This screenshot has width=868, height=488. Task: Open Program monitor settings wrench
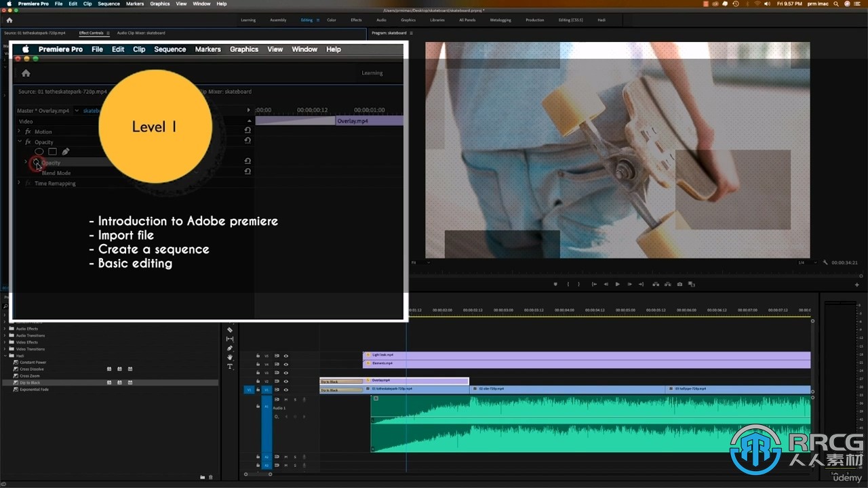tap(825, 262)
